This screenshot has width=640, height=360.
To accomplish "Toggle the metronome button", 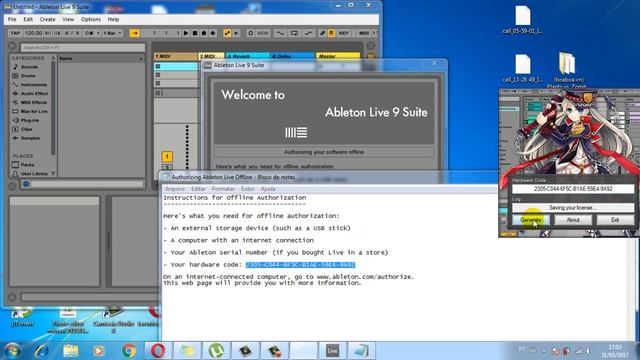I will point(89,33).
